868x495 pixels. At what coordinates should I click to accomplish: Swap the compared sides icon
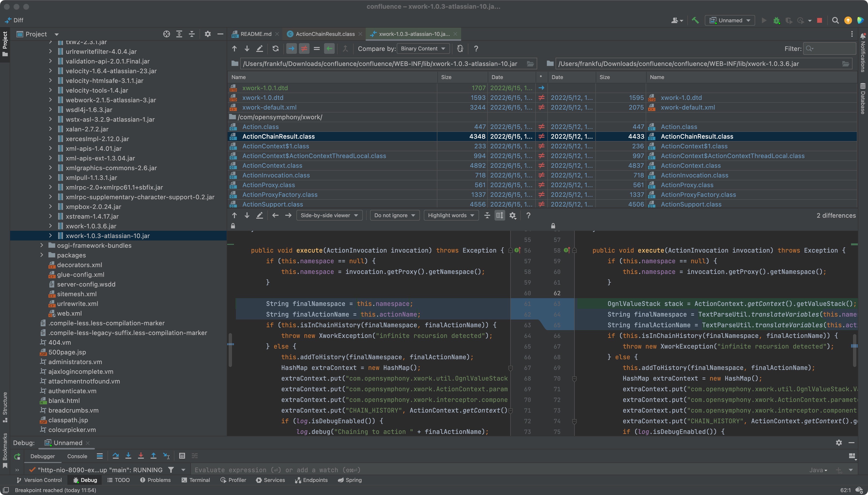pyautogui.click(x=460, y=49)
